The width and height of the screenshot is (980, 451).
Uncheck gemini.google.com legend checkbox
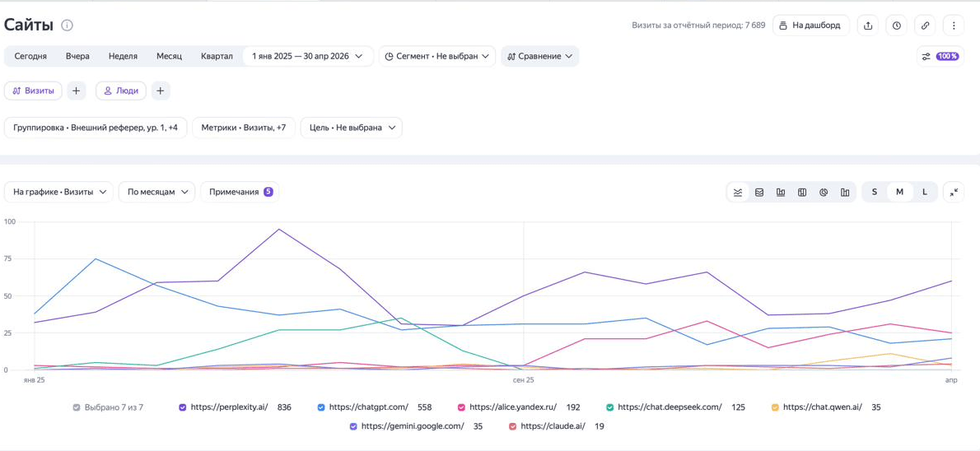point(353,426)
